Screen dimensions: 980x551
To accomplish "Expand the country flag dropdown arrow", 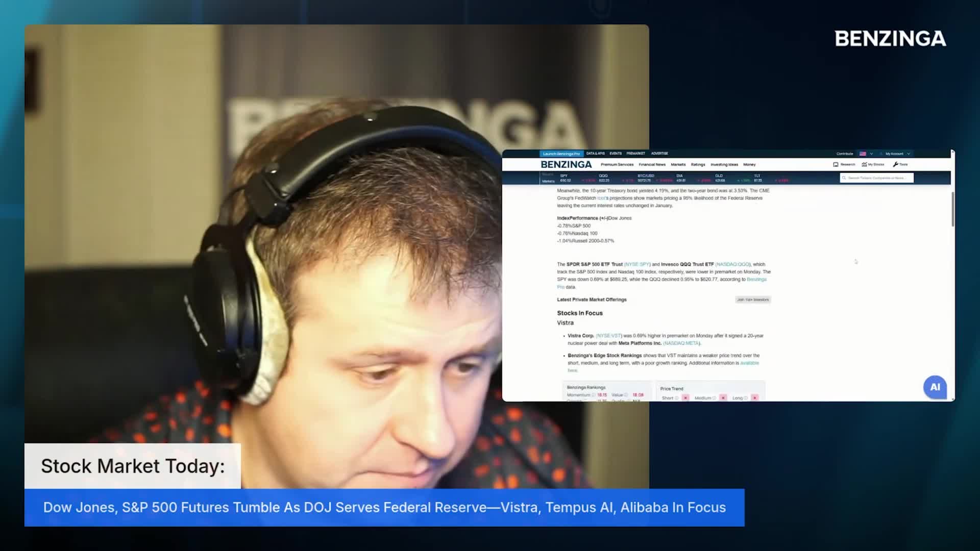I will tap(871, 154).
